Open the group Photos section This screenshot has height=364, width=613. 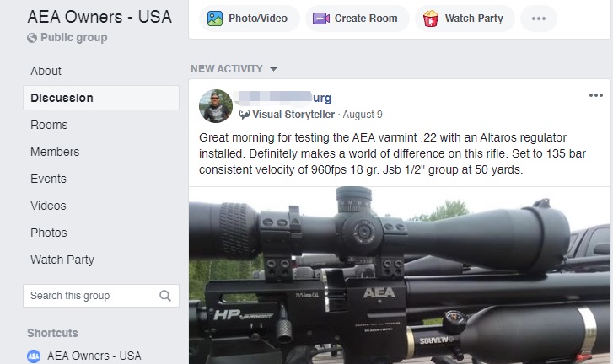pyautogui.click(x=48, y=233)
